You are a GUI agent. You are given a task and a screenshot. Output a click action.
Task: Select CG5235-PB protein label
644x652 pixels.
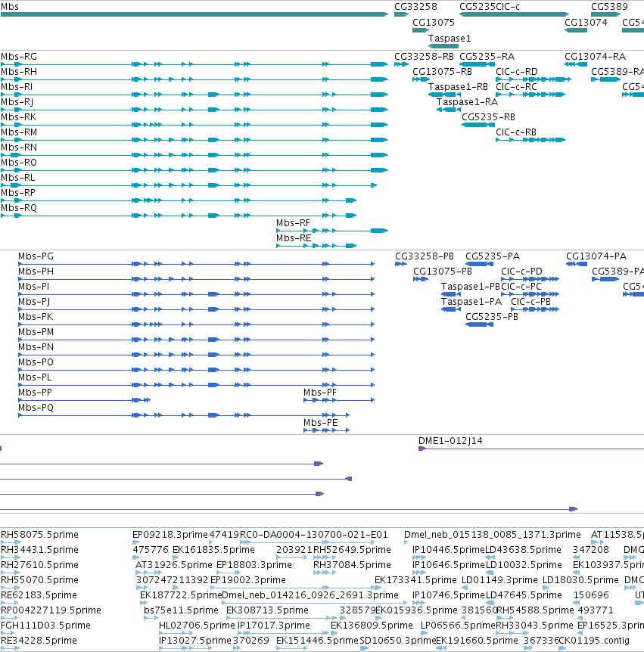click(492, 316)
